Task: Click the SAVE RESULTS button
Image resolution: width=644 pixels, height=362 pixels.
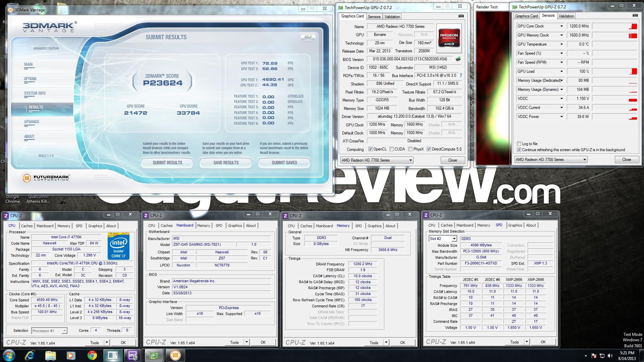Action: 226,163
